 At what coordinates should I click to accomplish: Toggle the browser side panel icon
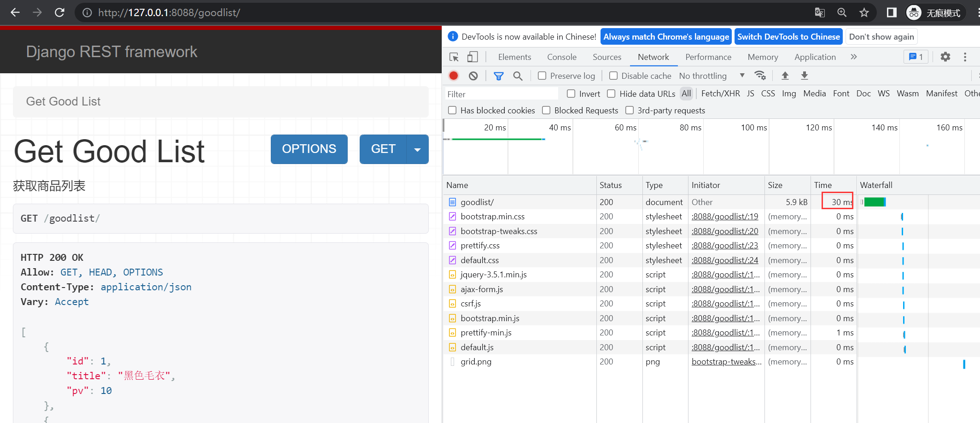(x=892, y=12)
